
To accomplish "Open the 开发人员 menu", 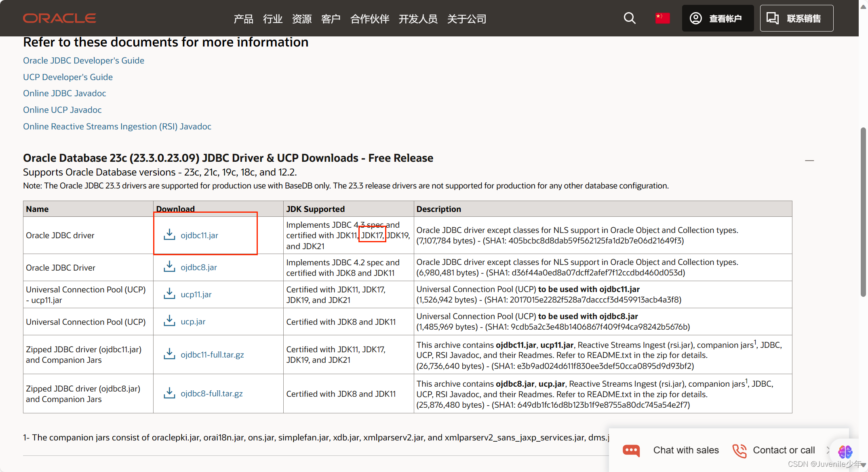I will (x=418, y=19).
